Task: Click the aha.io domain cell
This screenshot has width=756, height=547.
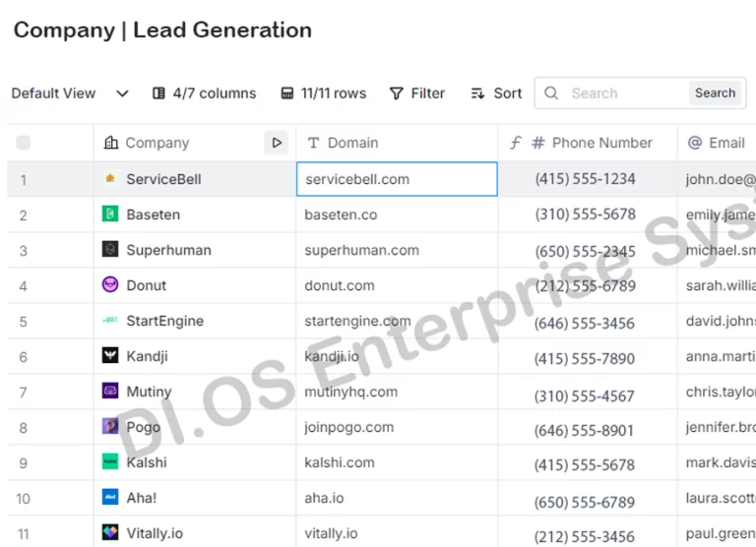Action: point(397,498)
